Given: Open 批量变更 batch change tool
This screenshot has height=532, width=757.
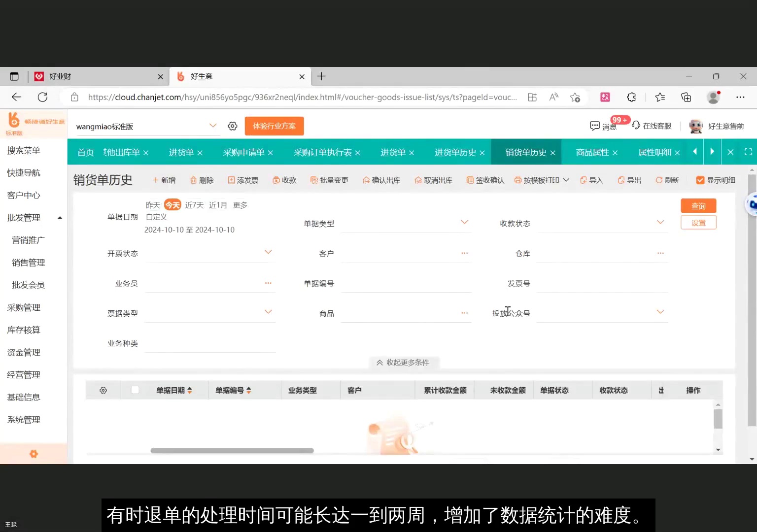Looking at the screenshot, I should [x=329, y=180].
